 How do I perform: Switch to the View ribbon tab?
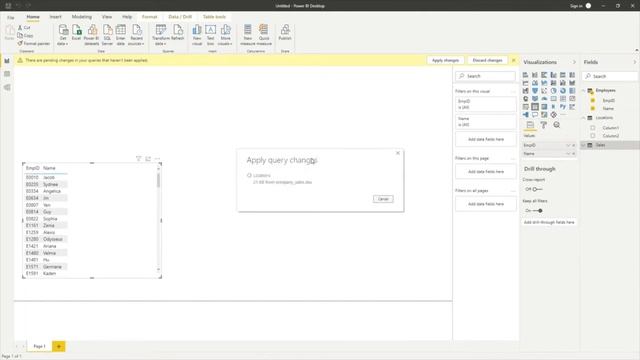(x=107, y=17)
